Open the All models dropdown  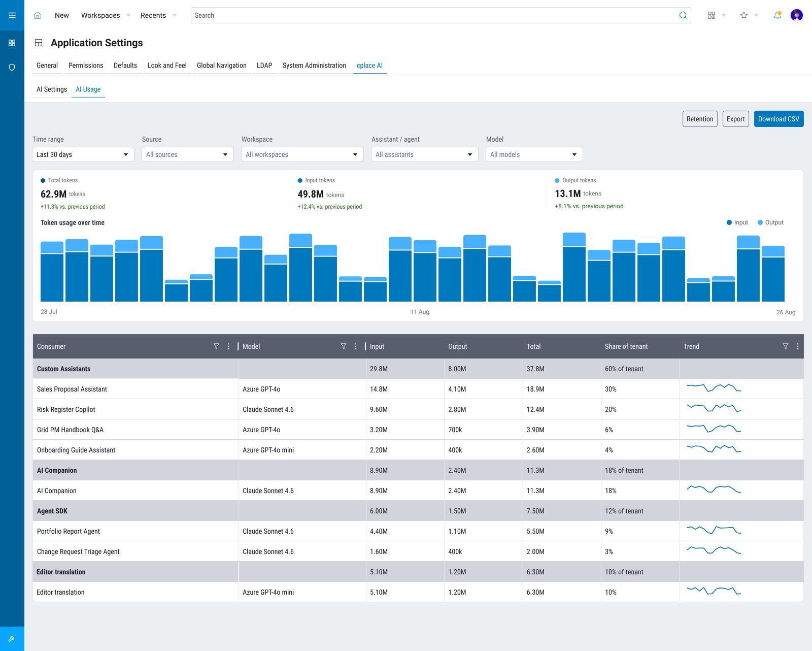[534, 154]
